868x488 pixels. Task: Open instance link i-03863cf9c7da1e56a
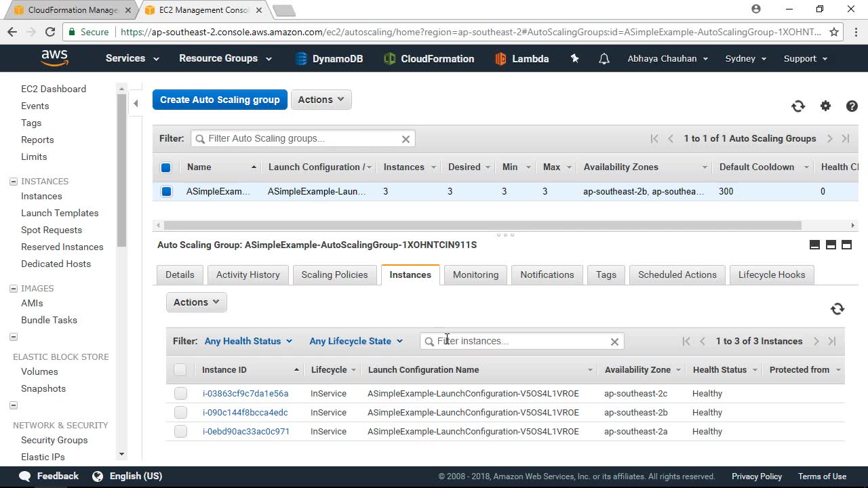coord(245,393)
